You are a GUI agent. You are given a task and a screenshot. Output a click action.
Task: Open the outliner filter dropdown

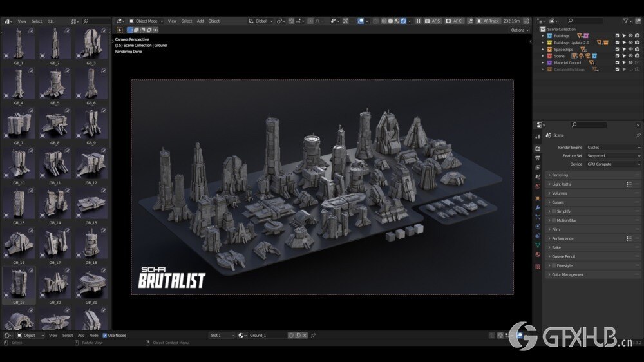(628, 21)
